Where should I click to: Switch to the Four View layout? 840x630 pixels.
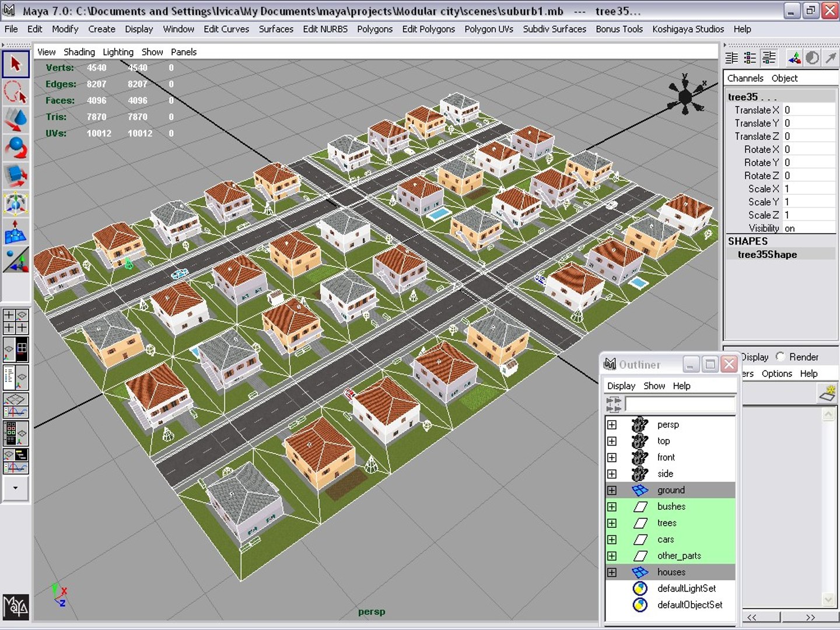16,321
